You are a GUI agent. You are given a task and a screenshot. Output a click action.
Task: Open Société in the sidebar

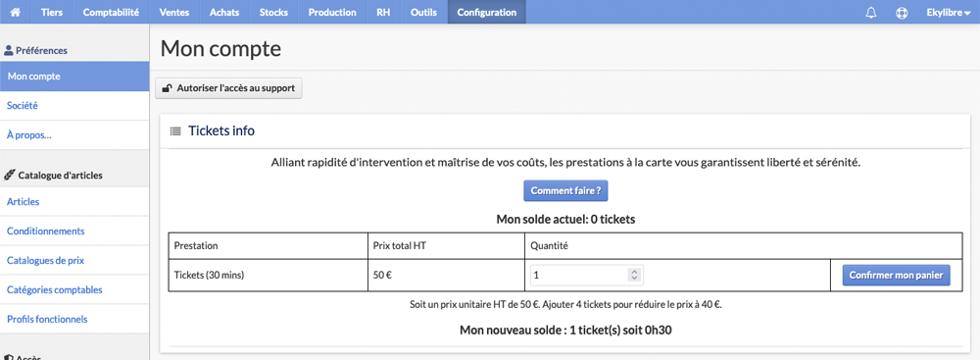pos(74,106)
